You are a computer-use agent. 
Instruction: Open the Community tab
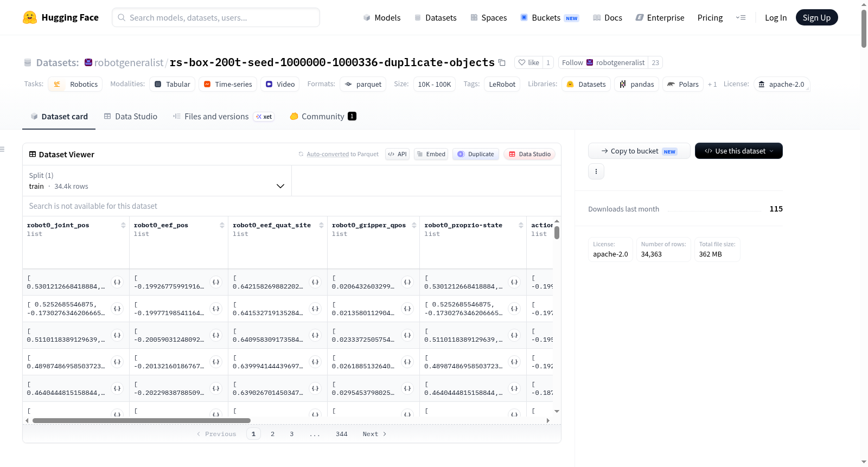pos(323,116)
